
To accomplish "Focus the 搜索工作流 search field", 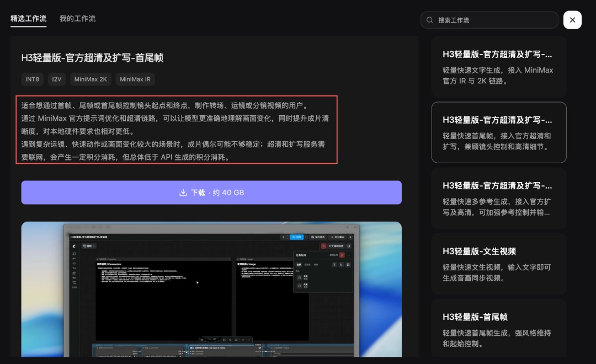I will coord(489,20).
